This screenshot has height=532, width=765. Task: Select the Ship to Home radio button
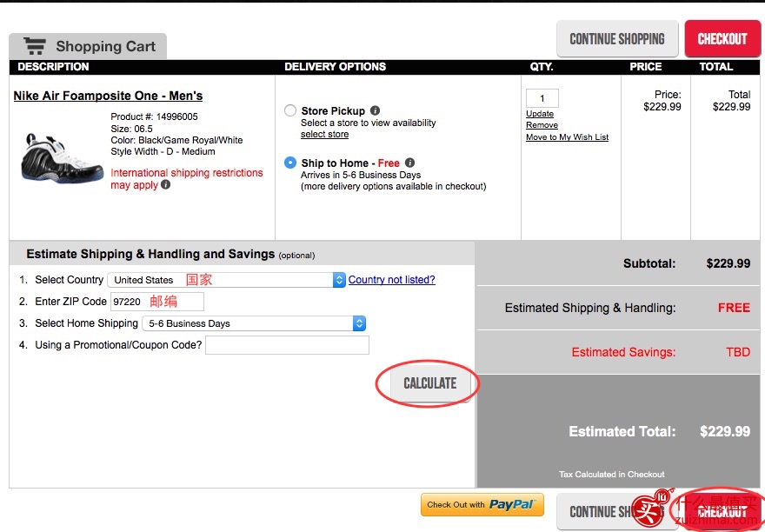click(x=290, y=163)
